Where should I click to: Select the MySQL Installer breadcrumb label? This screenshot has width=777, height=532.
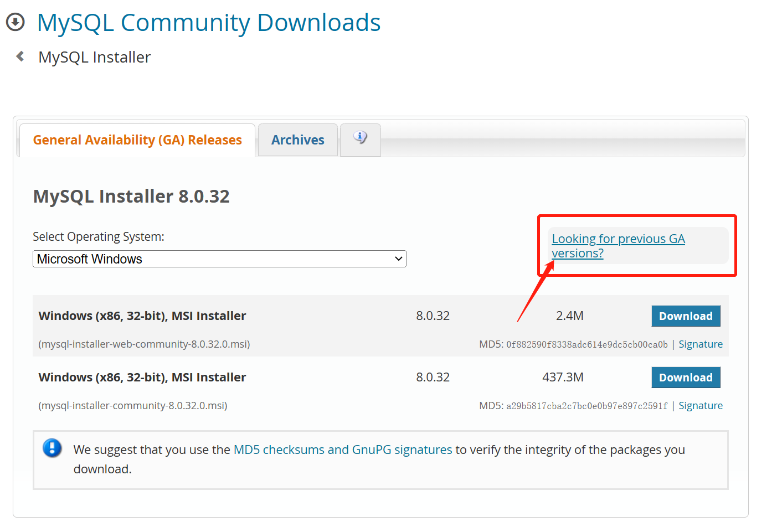coord(94,56)
